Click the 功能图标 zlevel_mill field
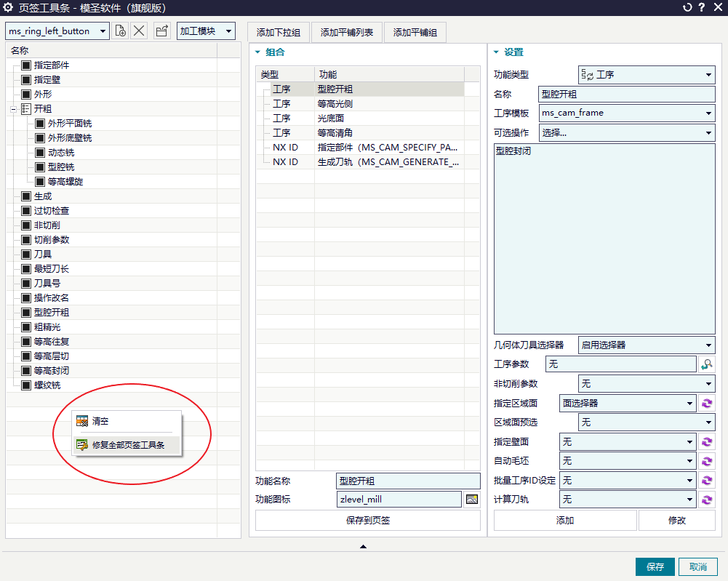The height and width of the screenshot is (581, 728). click(x=399, y=500)
